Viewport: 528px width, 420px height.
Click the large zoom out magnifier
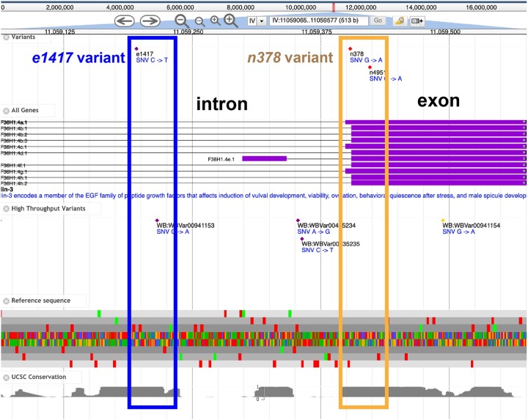point(181,21)
